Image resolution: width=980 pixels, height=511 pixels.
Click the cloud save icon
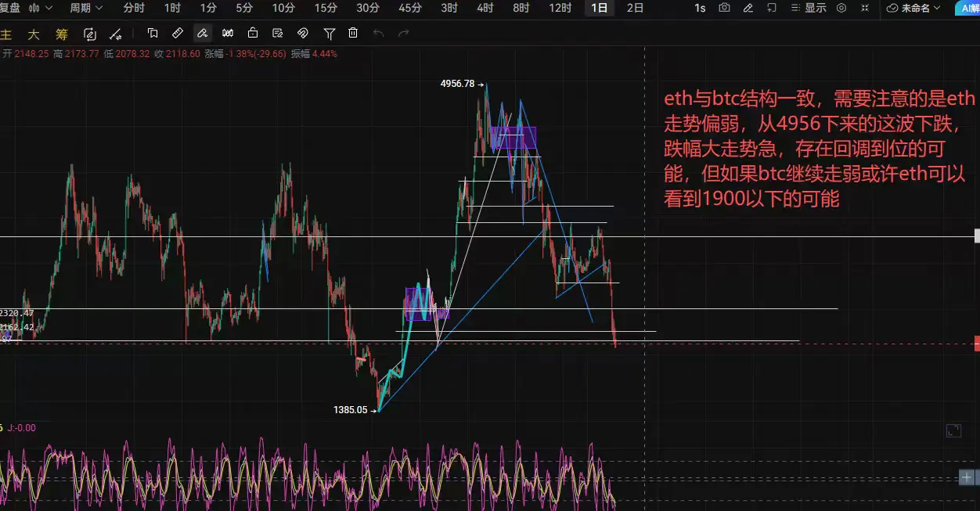pyautogui.click(x=892, y=8)
